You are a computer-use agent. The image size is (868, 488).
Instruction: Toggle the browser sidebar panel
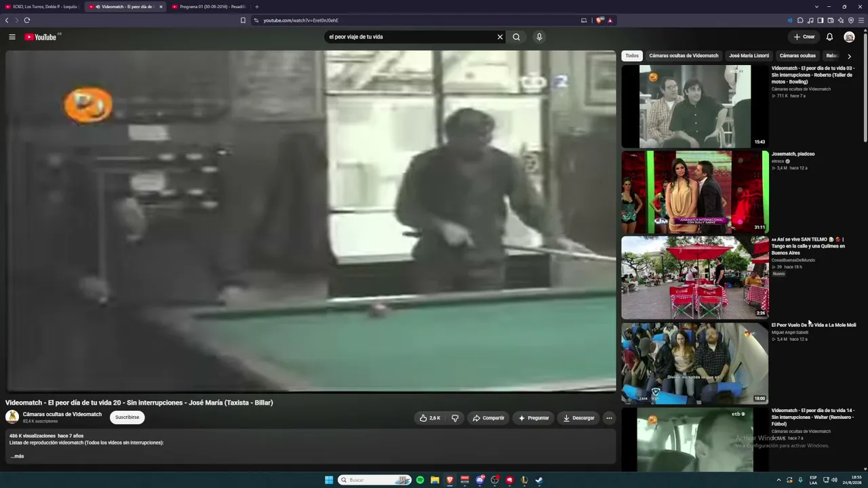[x=821, y=20]
